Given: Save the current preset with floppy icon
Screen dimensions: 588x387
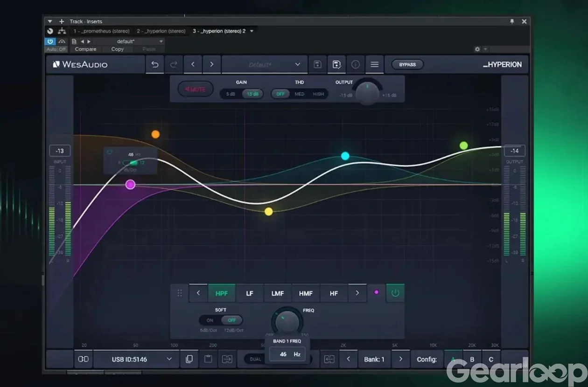Looking at the screenshot, I should 317,64.
